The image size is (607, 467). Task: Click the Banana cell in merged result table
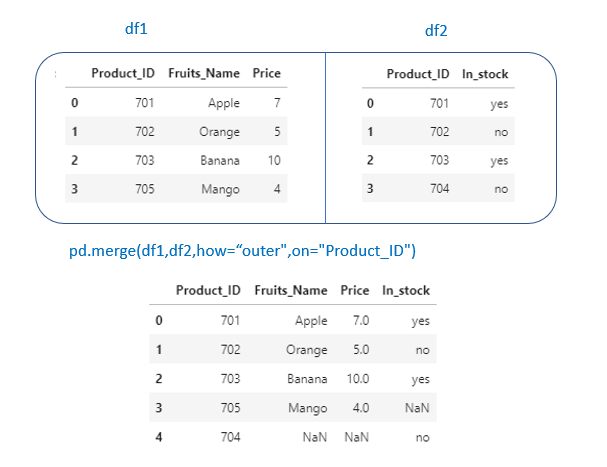click(x=306, y=379)
